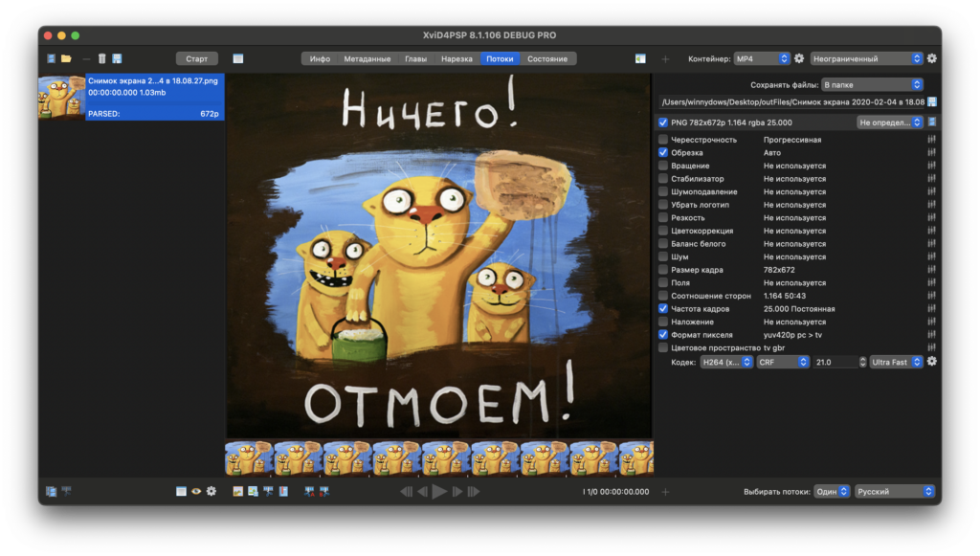This screenshot has width=980, height=556.
Task: Click the save picture icon in bottom toolbar
Action: [x=253, y=492]
